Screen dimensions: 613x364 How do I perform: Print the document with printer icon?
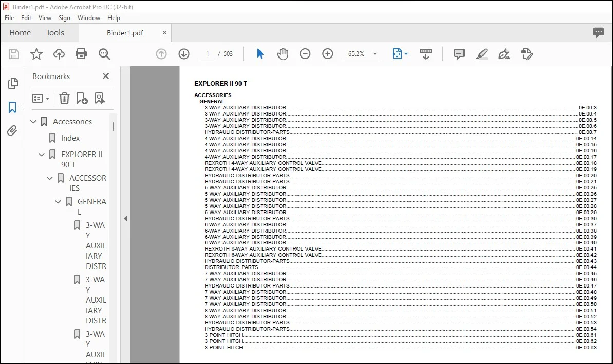(81, 54)
